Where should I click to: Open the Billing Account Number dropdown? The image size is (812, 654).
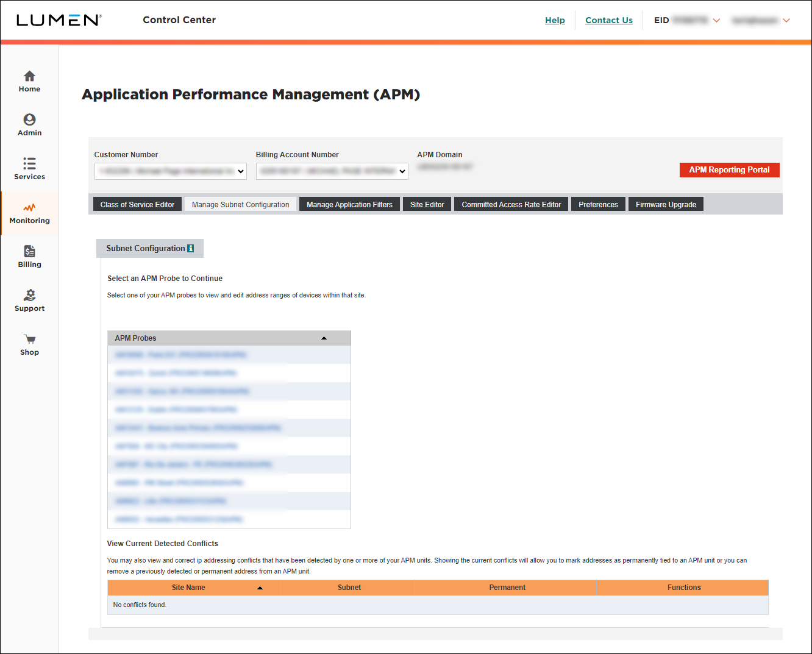(x=332, y=171)
